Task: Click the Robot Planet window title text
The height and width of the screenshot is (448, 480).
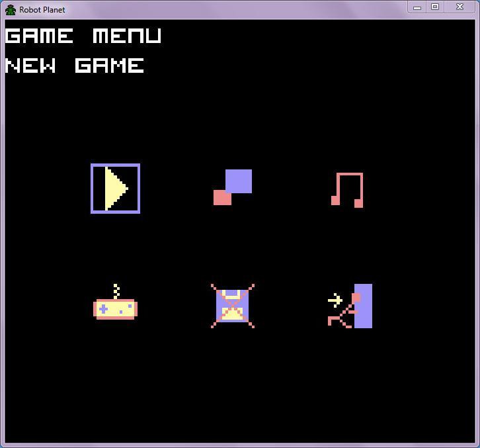Action: click(42, 10)
